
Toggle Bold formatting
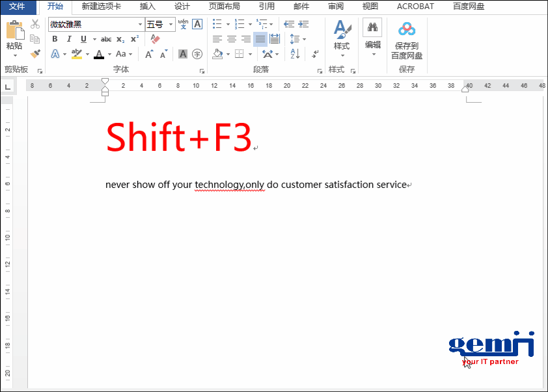(x=55, y=38)
